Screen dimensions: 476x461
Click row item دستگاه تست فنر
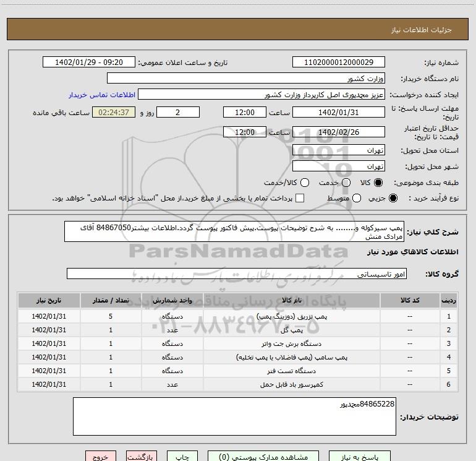tap(291, 371)
